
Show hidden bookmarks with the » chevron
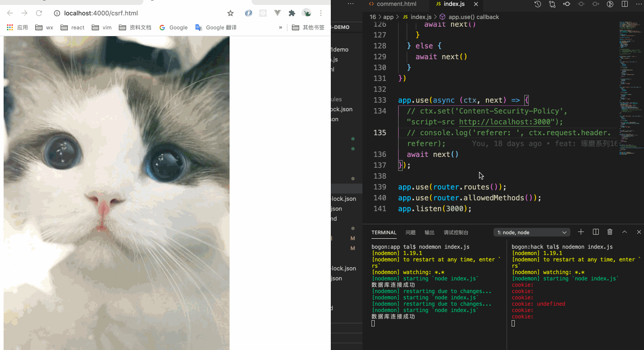pyautogui.click(x=281, y=28)
